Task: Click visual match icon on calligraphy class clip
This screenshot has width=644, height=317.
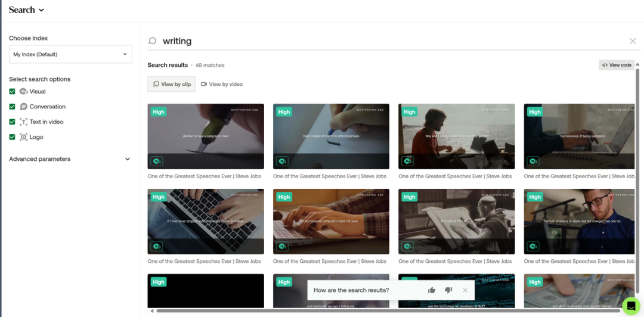Action: (156, 161)
